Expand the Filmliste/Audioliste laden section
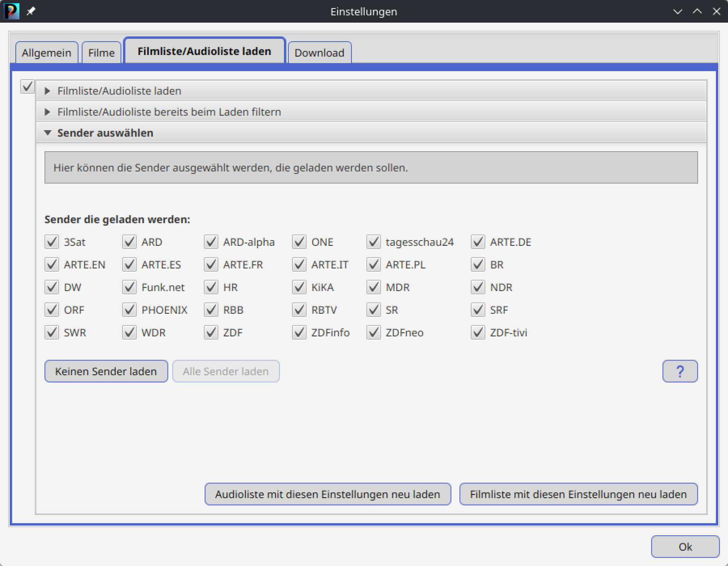Viewport: 728px width, 566px height. (119, 91)
